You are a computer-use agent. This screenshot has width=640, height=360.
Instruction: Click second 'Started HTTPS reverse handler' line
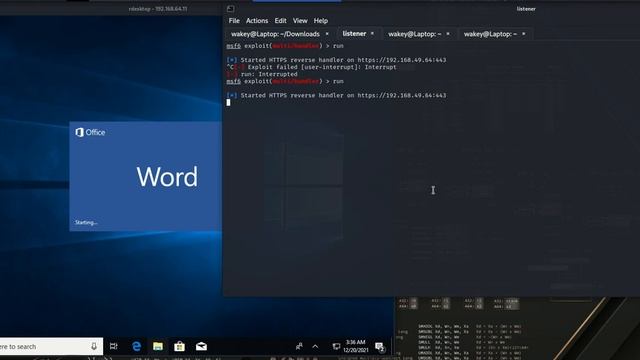tap(337, 96)
